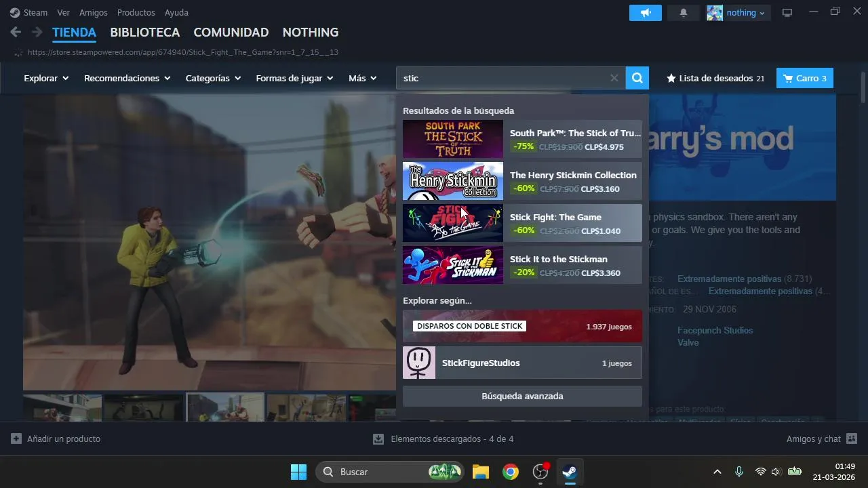Switch to the COMUNIDAD tab
Screen dimensions: 868x488
[x=231, y=32]
